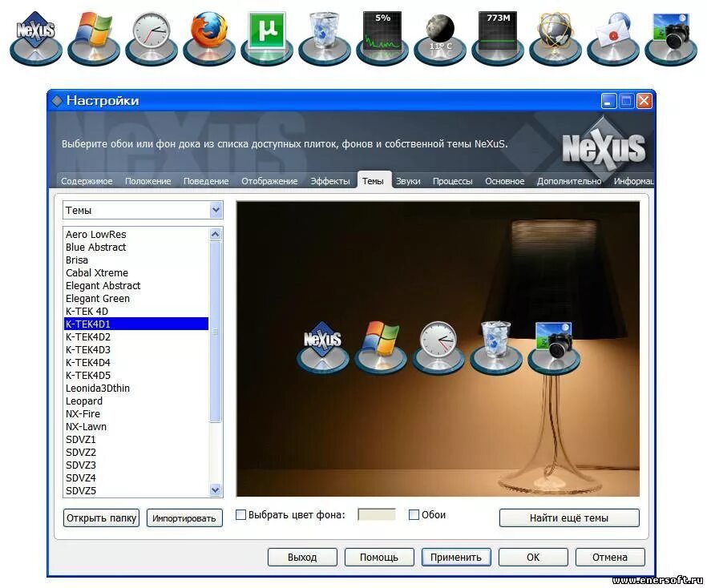Select the highlighted K-TEK4D1 theme
This screenshot has width=707, height=588.
click(x=136, y=324)
